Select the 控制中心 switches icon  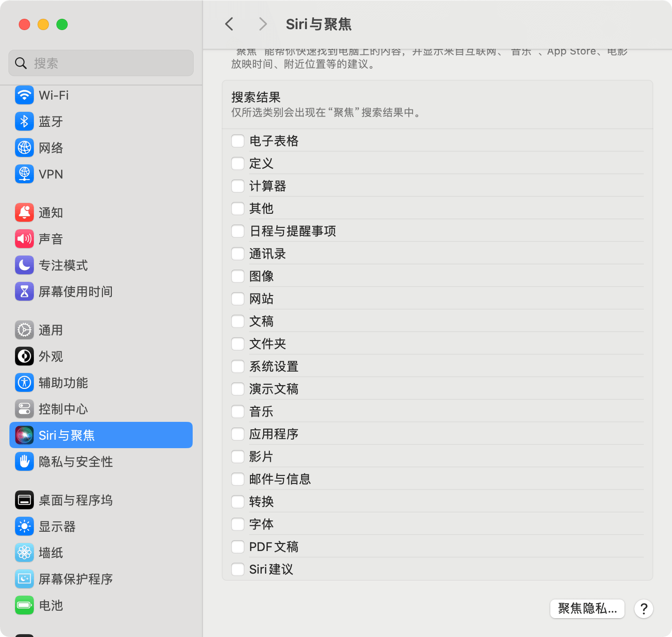[x=24, y=409]
